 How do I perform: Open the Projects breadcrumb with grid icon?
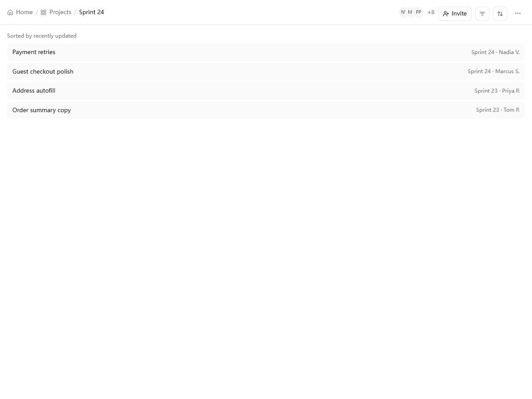click(x=56, y=12)
